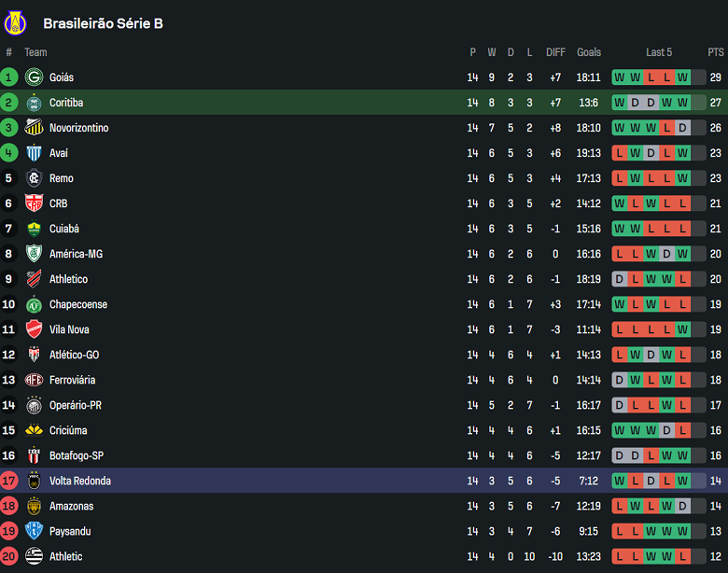Click the Brasileirão Série B league logo

pos(17,22)
